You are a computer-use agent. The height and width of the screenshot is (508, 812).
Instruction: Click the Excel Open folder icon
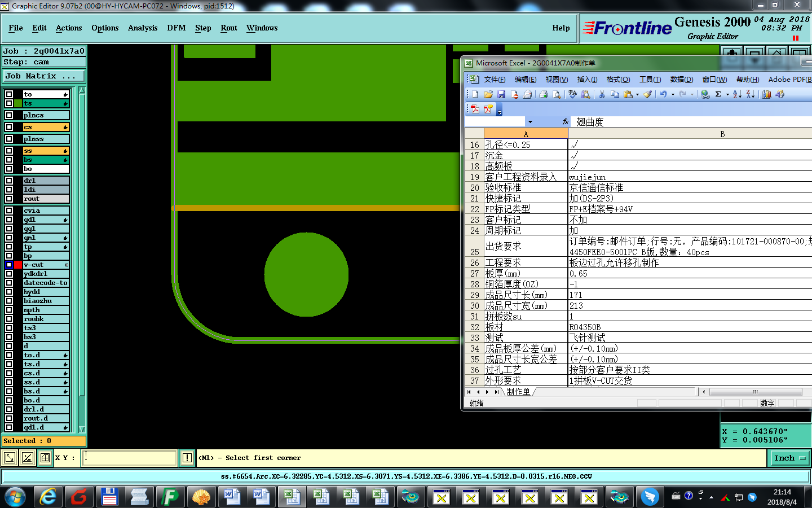click(x=488, y=94)
